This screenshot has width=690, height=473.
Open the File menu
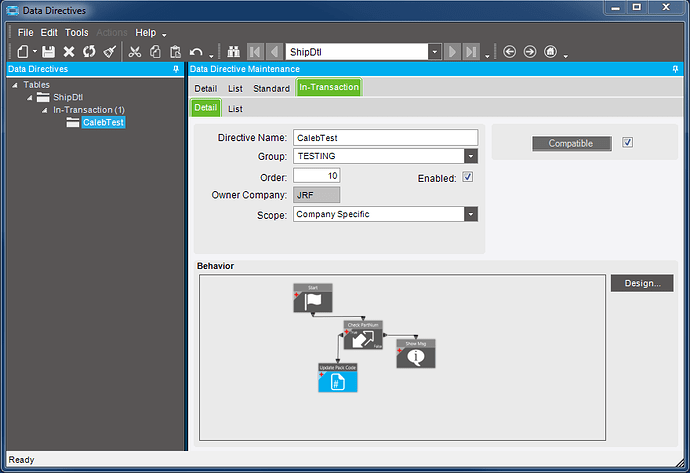coord(26,33)
